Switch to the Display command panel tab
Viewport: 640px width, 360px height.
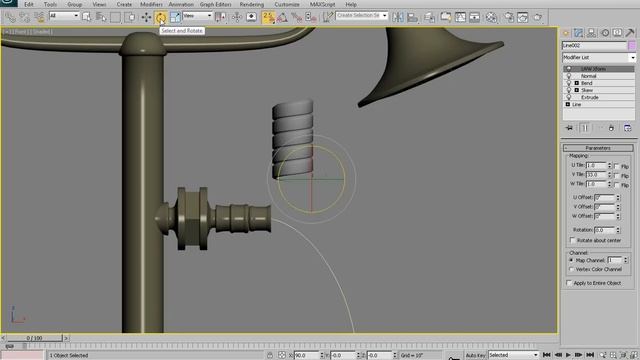pos(618,33)
